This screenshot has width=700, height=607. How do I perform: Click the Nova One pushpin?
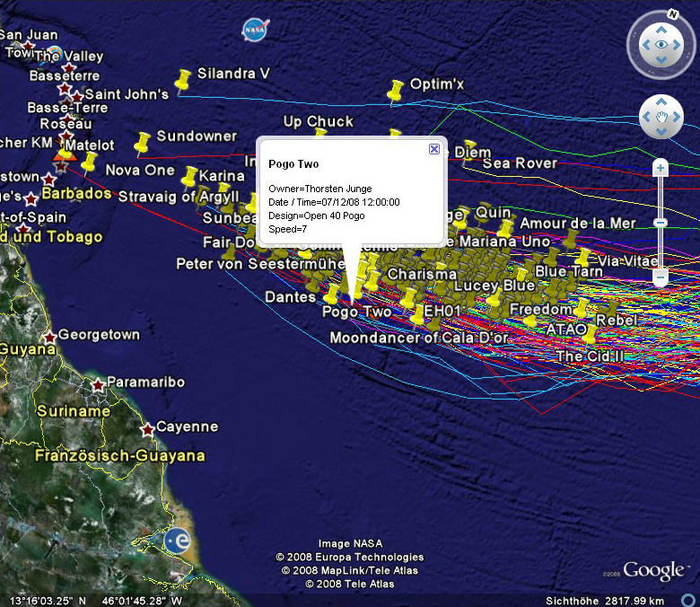click(x=89, y=163)
